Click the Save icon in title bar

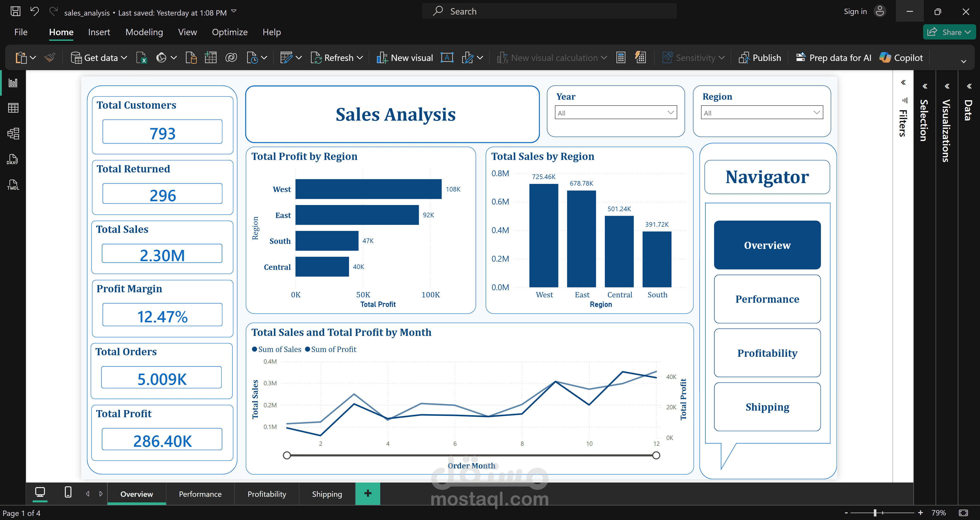15,11
